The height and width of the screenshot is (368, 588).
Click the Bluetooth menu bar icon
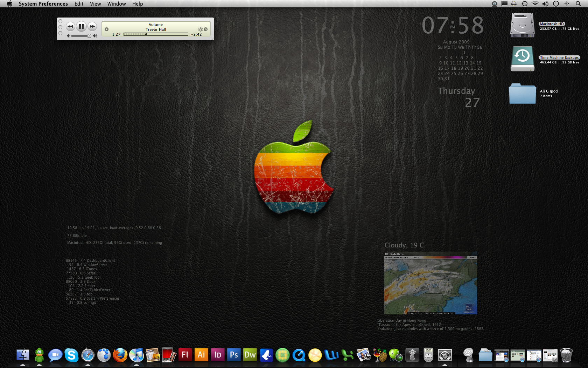(x=567, y=4)
